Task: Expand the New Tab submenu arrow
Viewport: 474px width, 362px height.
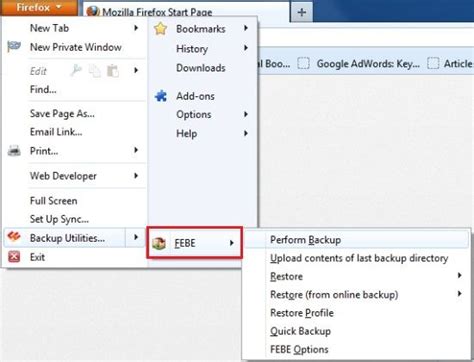Action: 136,28
